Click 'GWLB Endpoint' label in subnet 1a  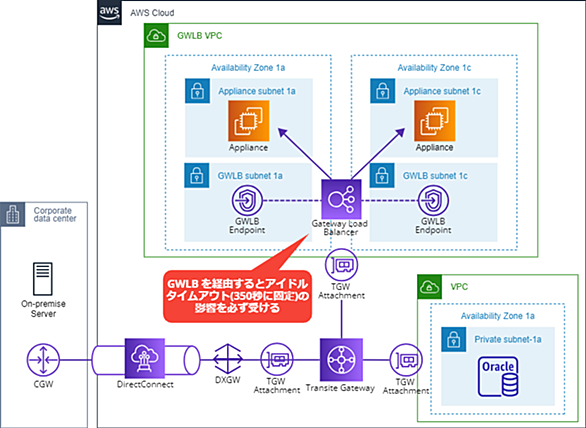click(x=247, y=226)
